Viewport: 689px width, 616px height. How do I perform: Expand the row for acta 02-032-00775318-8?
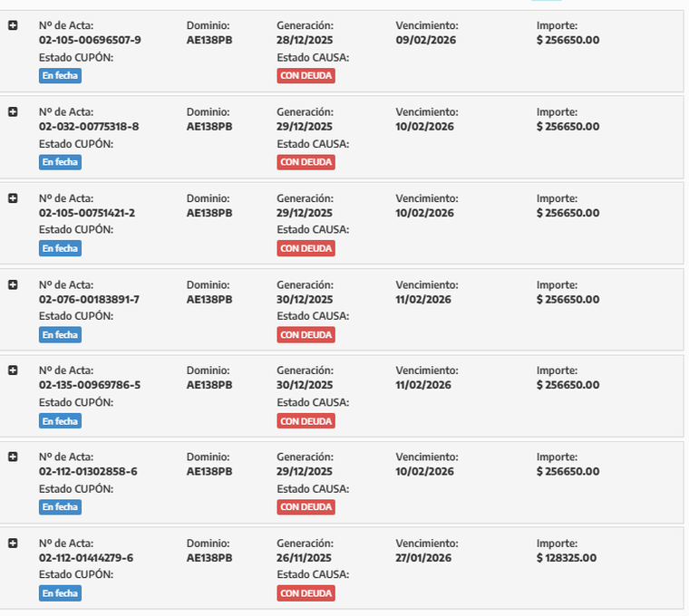point(13,111)
